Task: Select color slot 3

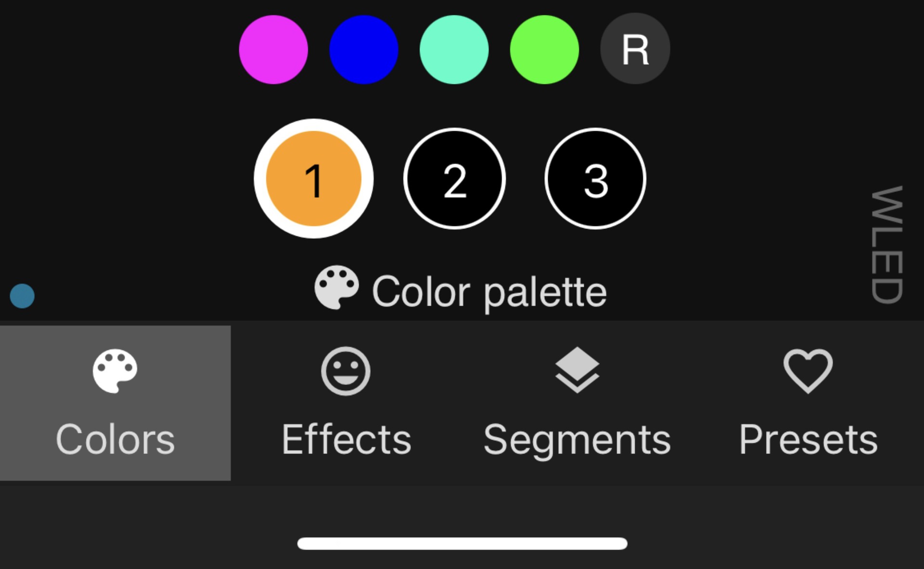Action: [595, 179]
